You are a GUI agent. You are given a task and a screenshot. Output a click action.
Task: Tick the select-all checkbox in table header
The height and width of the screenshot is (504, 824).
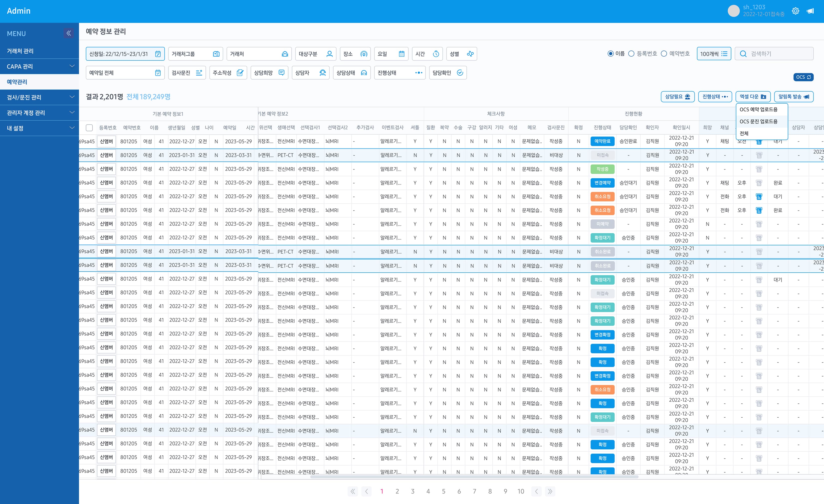point(89,128)
